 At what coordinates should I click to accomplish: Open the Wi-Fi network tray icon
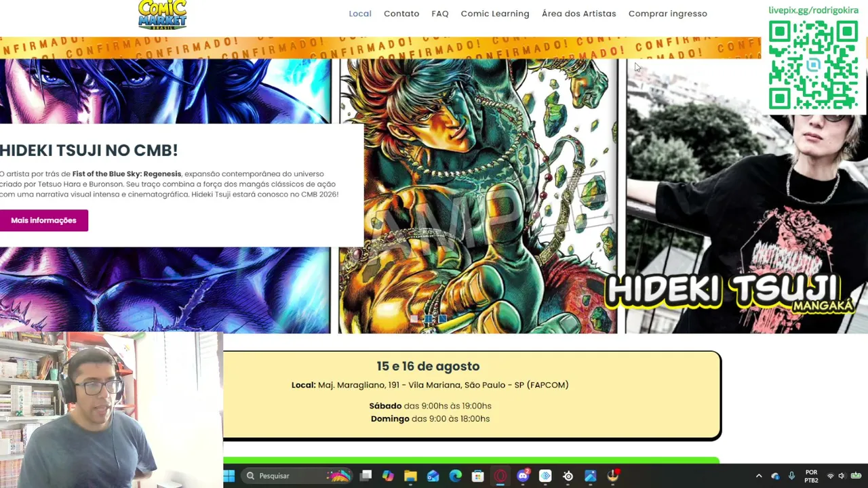pyautogui.click(x=830, y=476)
